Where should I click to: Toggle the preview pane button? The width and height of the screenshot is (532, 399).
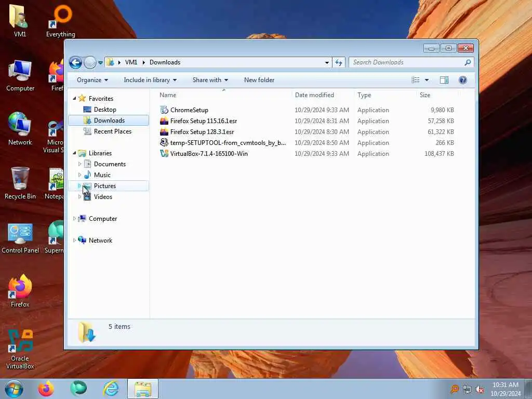[444, 80]
